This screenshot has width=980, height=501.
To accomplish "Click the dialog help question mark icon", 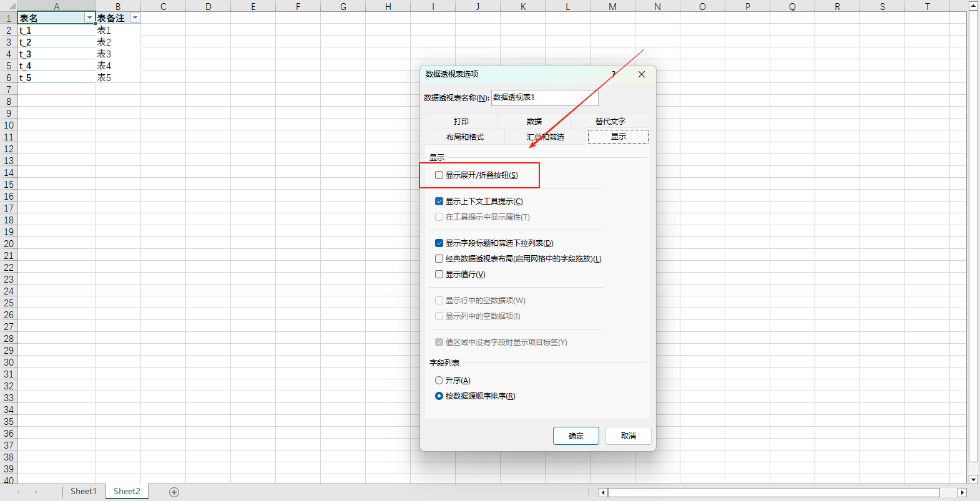I will click(x=614, y=74).
